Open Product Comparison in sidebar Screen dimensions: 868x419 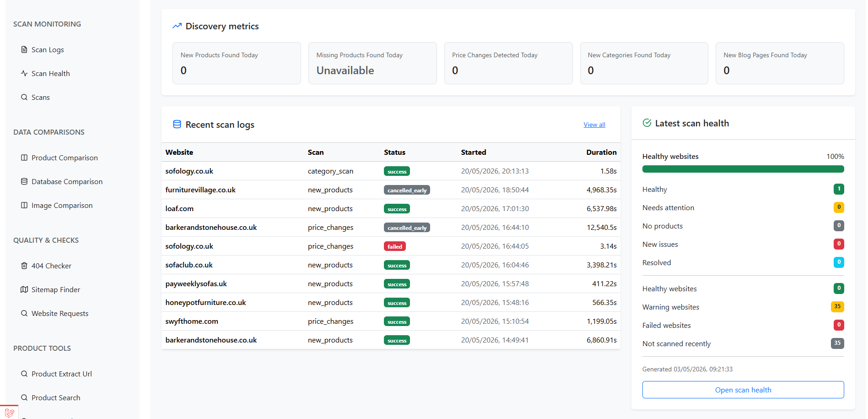click(x=65, y=158)
